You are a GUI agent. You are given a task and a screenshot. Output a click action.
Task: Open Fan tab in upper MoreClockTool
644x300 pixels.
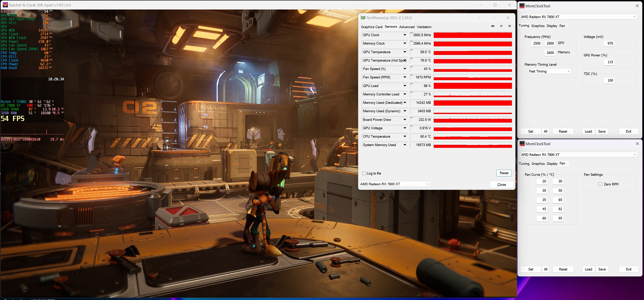(x=562, y=26)
